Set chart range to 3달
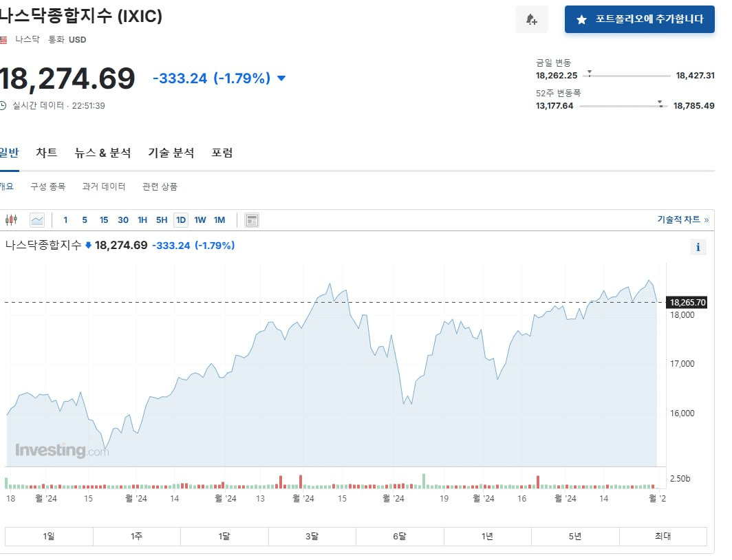This screenshot has width=732, height=560. (x=312, y=536)
